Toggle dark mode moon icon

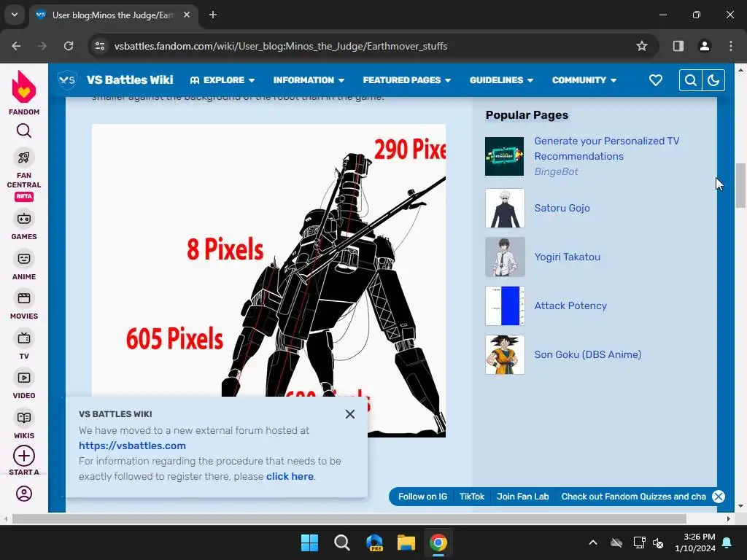713,80
